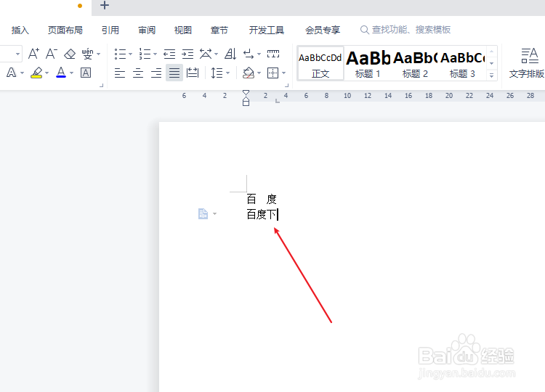Toggle justify alignment
The height and width of the screenshot is (392, 545).
[174, 73]
